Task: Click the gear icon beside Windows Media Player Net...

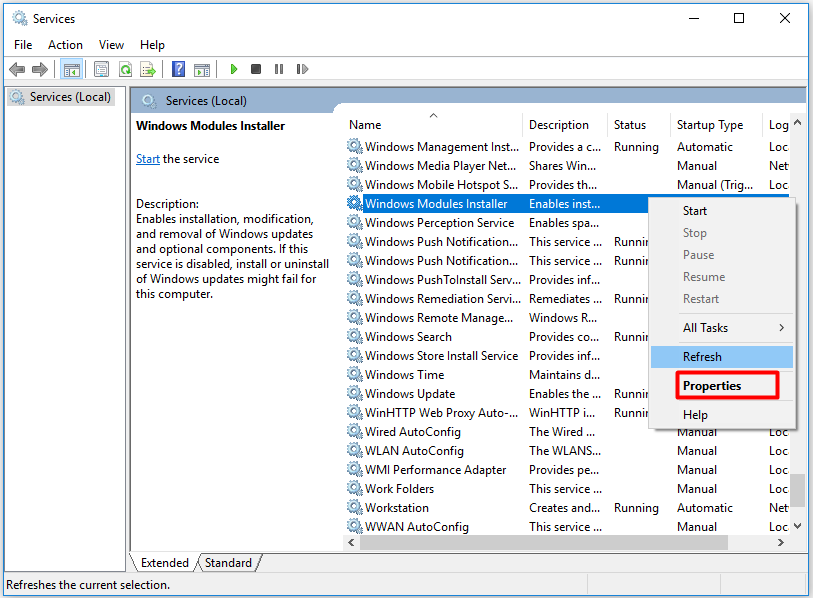Action: click(355, 165)
